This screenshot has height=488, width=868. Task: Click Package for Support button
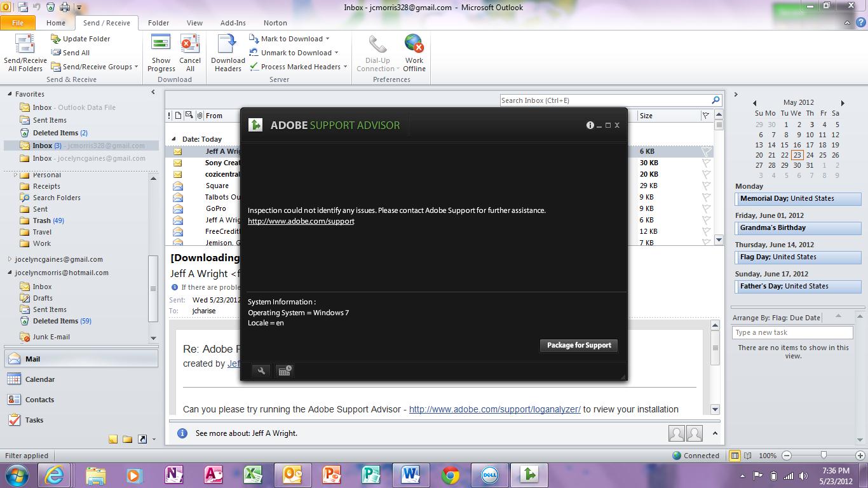[579, 346]
